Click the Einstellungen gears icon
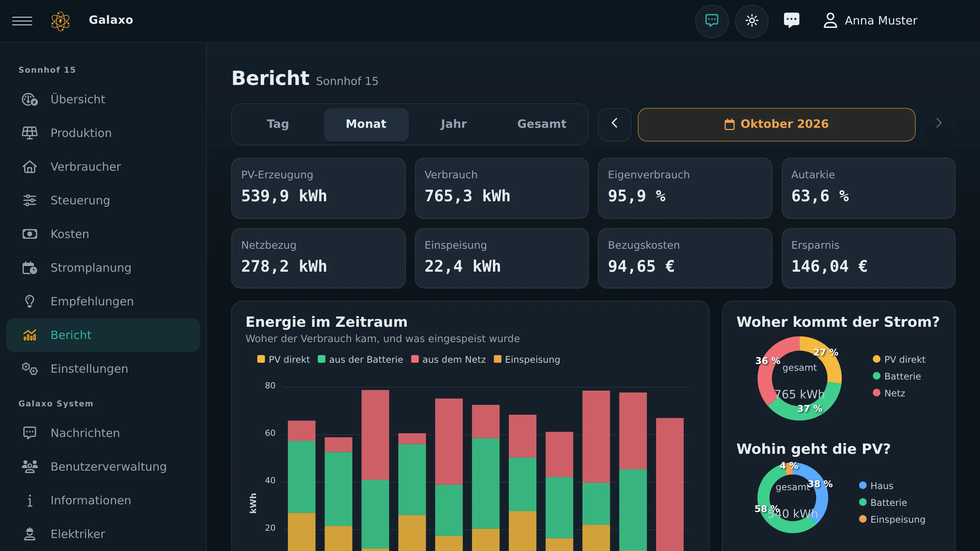Image resolution: width=980 pixels, height=551 pixels. coord(30,369)
